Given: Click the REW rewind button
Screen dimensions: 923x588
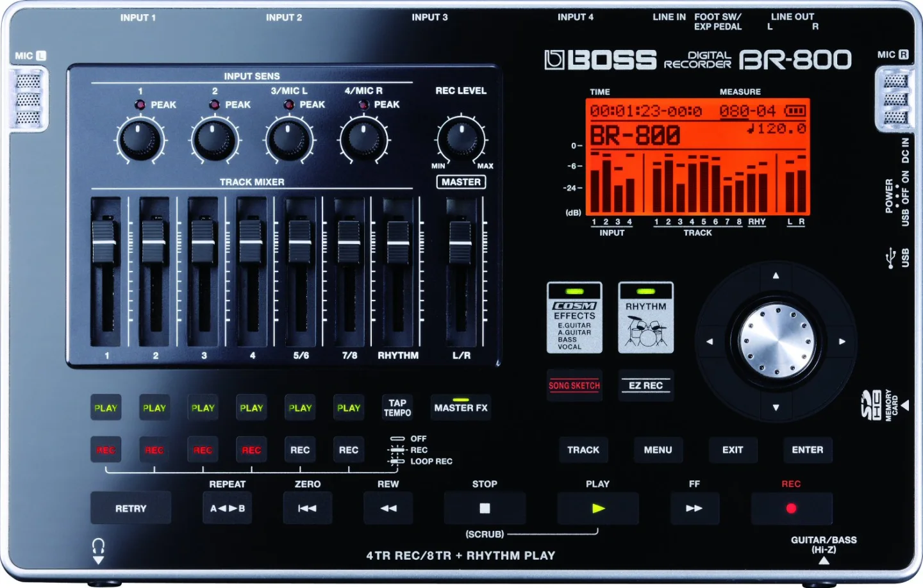Looking at the screenshot, I should 388,508.
